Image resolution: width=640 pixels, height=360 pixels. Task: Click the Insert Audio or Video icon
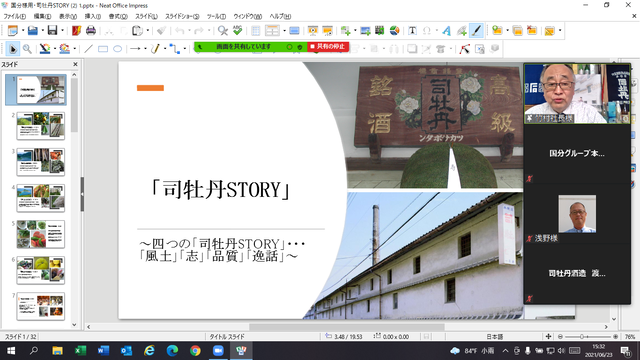pos(380,31)
